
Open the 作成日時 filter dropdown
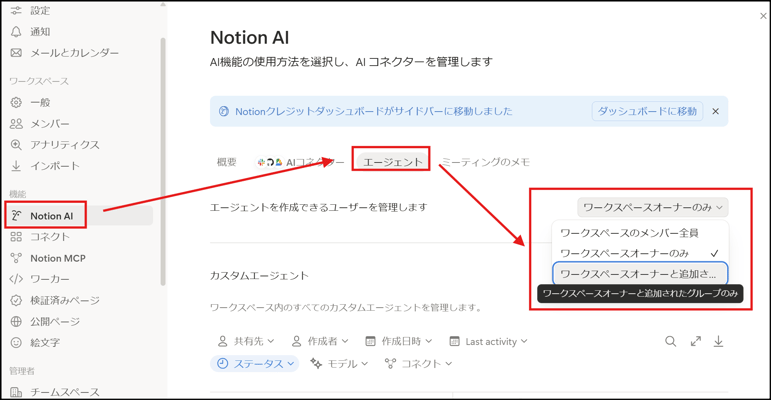pyautogui.click(x=398, y=341)
